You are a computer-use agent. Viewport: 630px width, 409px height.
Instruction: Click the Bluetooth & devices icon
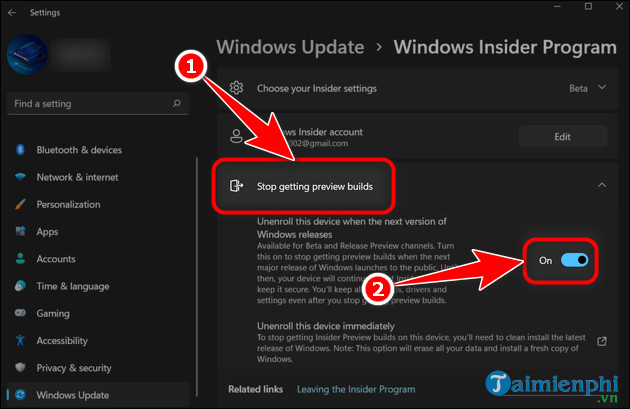(x=20, y=150)
